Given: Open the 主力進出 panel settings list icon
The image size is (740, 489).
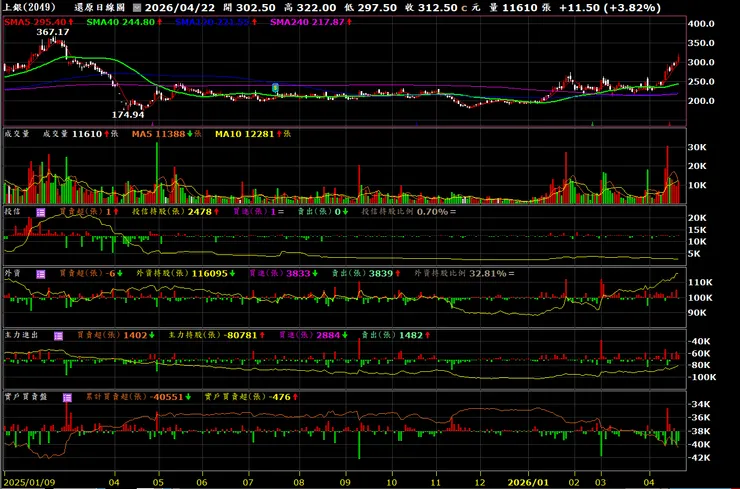Looking at the screenshot, I should point(58,336).
